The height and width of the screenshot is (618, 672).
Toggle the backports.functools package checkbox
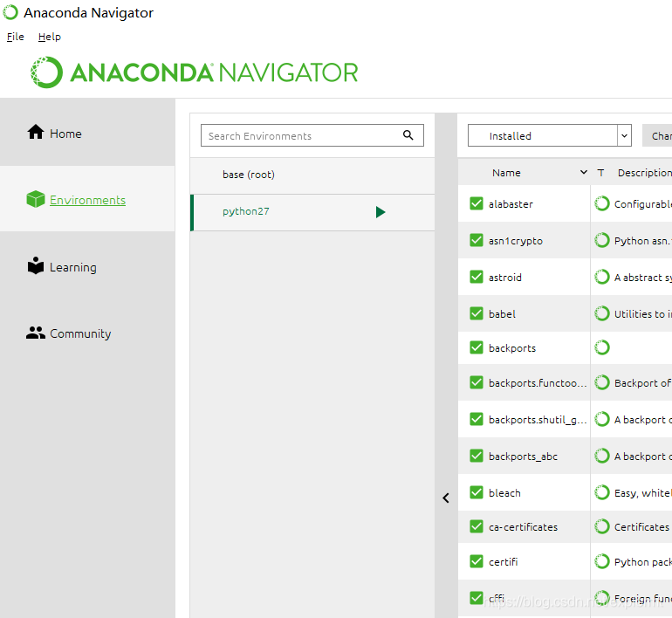(477, 382)
